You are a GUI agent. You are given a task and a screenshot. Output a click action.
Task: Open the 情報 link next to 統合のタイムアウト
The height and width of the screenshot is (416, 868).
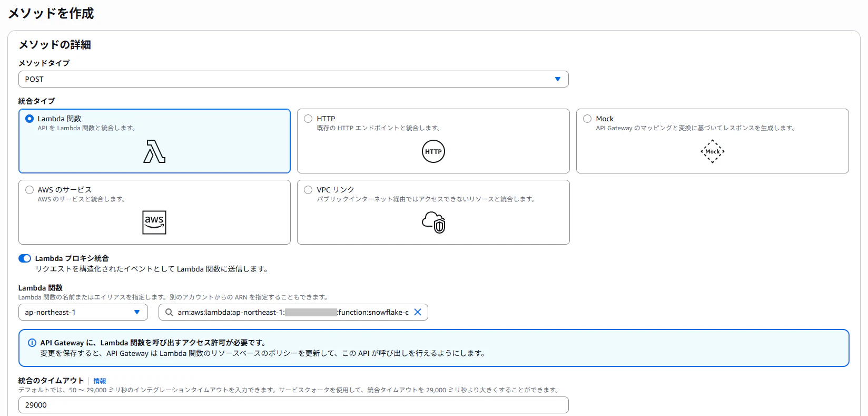pos(100,381)
